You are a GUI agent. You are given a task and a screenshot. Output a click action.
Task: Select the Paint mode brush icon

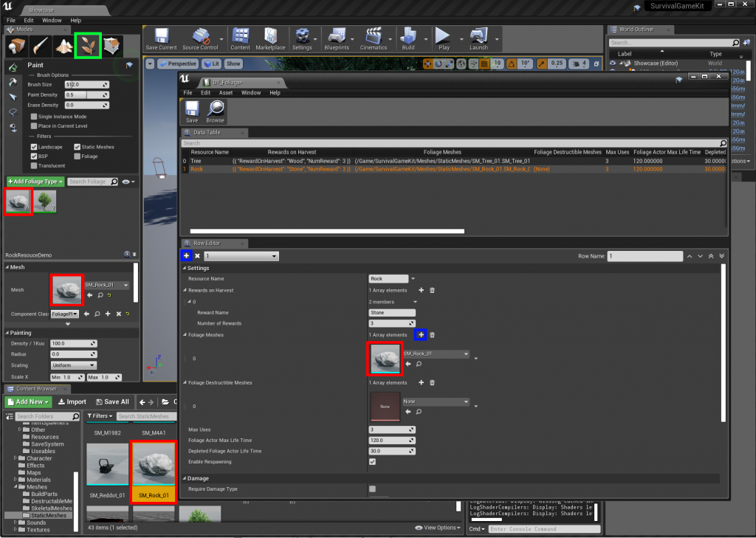pos(40,46)
